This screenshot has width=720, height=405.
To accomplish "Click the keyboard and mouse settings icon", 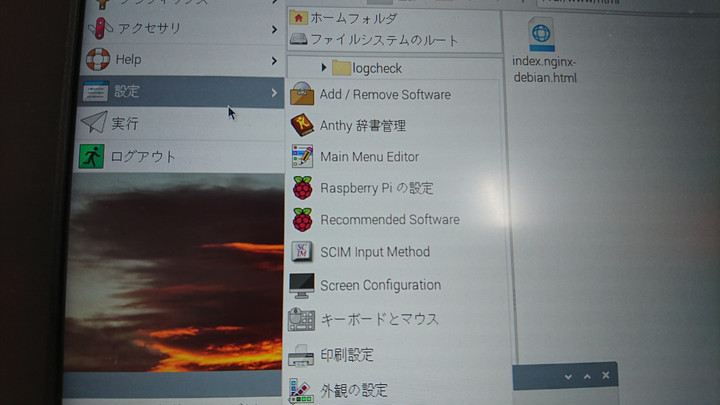I will (301, 320).
